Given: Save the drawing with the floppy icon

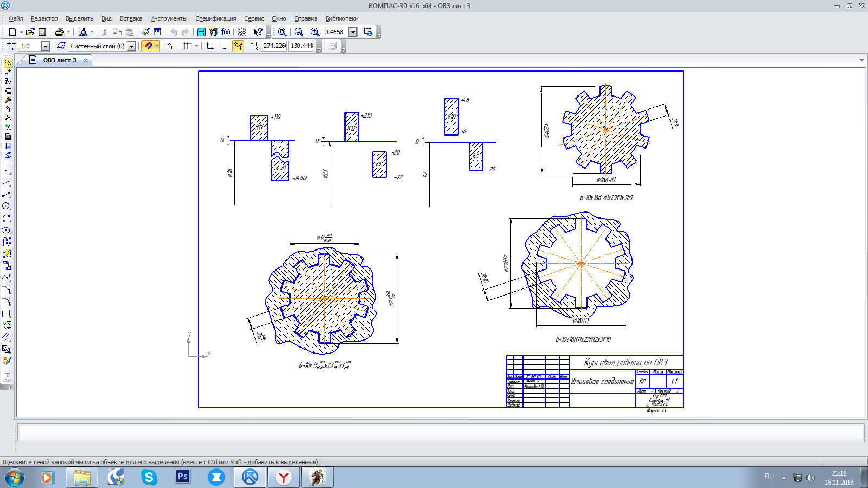Looking at the screenshot, I should coord(42,32).
